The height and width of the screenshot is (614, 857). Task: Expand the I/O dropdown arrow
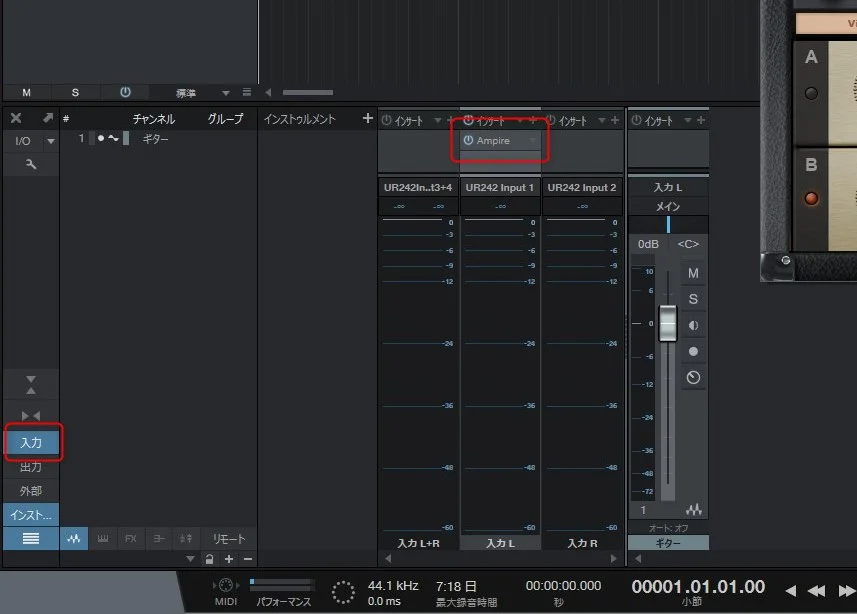(51, 142)
